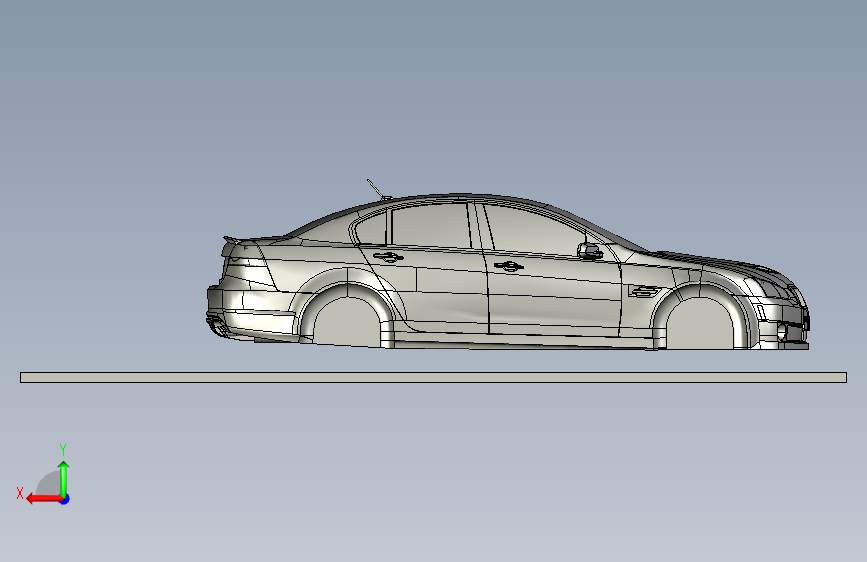
Task: Select the side mirror on the car
Action: click(590, 251)
